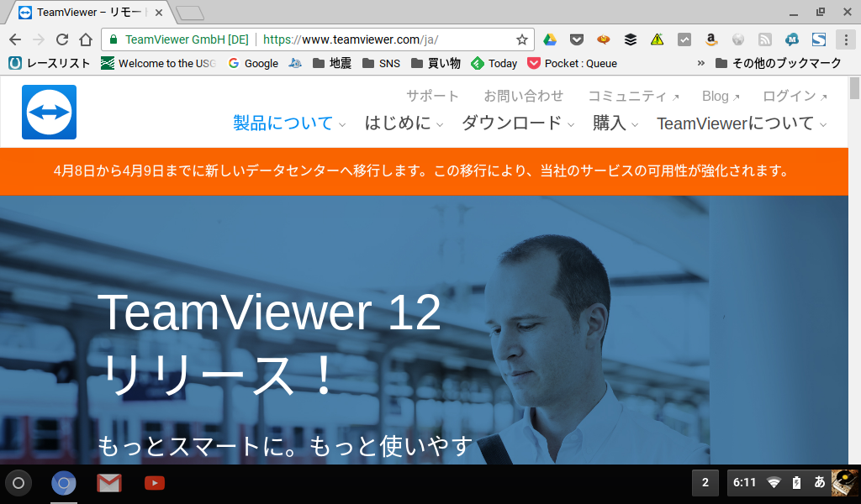The height and width of the screenshot is (504, 861).
Task: Open the Pocket : Queue bookmark
Action: click(572, 63)
